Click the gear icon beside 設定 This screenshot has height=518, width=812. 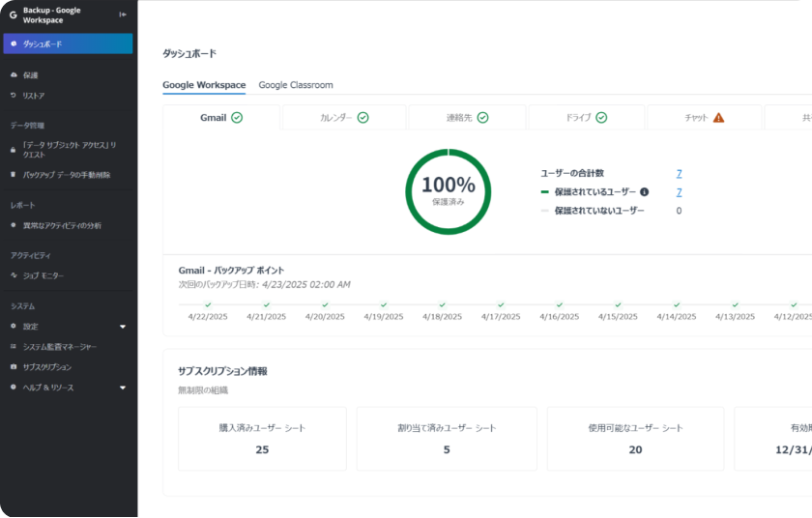[14, 326]
